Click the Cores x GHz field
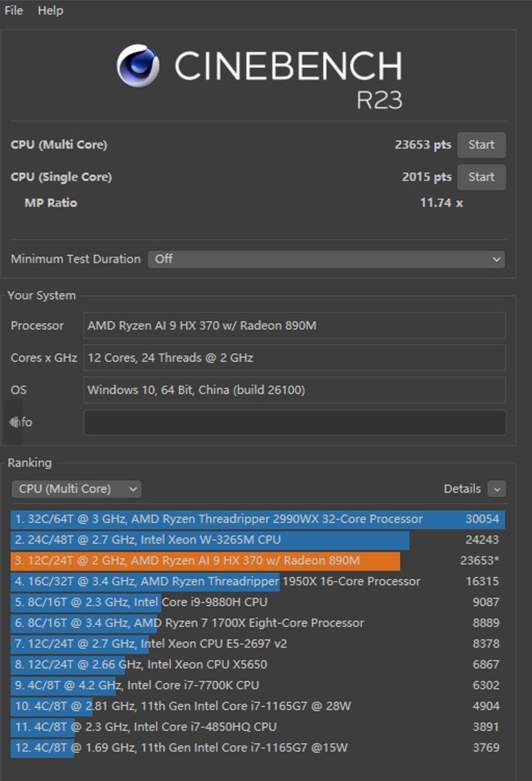Viewport: 532px width, 781px height. [x=295, y=358]
